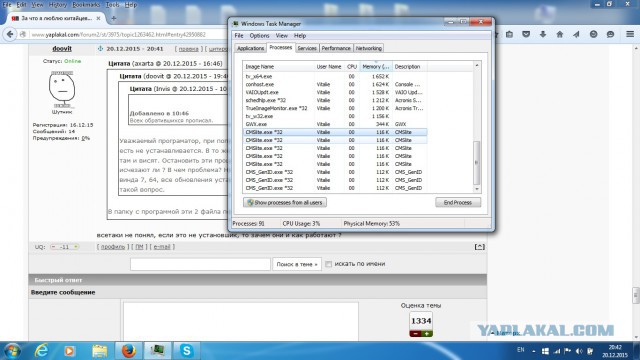This screenshot has height=360, width=640.
Task: Tick the search-by-name checkbox in forum
Action: (329, 264)
